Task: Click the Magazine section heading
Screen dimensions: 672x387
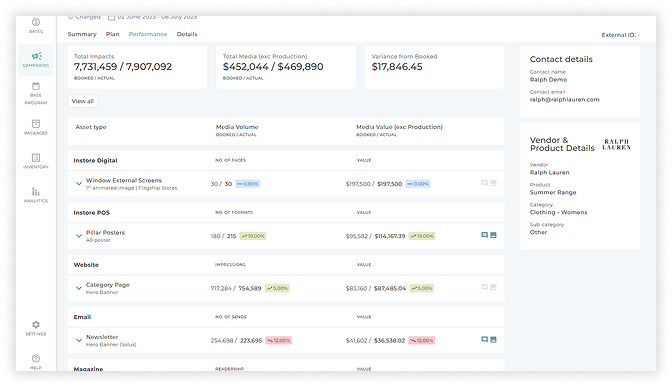Action: click(88, 369)
